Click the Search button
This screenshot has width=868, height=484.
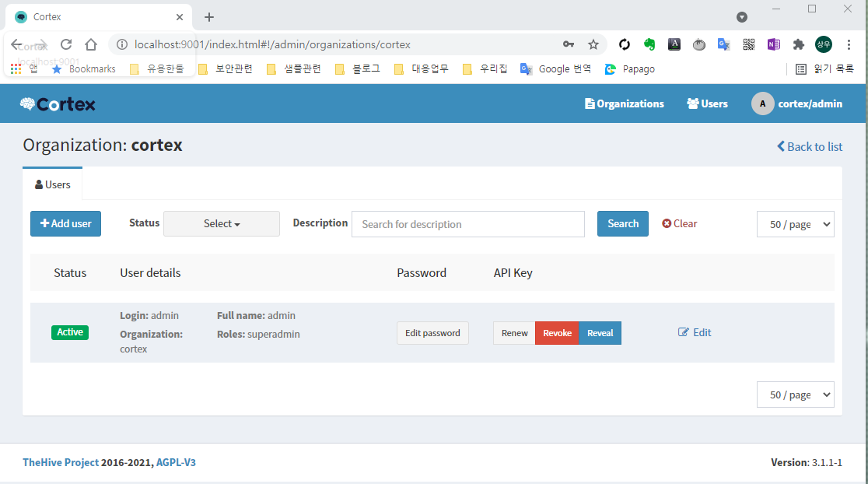(x=623, y=224)
